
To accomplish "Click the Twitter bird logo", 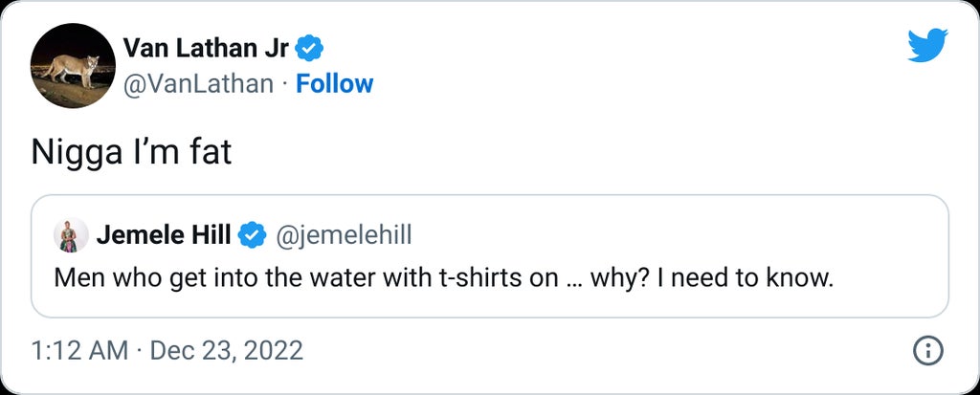I will pos(926,45).
